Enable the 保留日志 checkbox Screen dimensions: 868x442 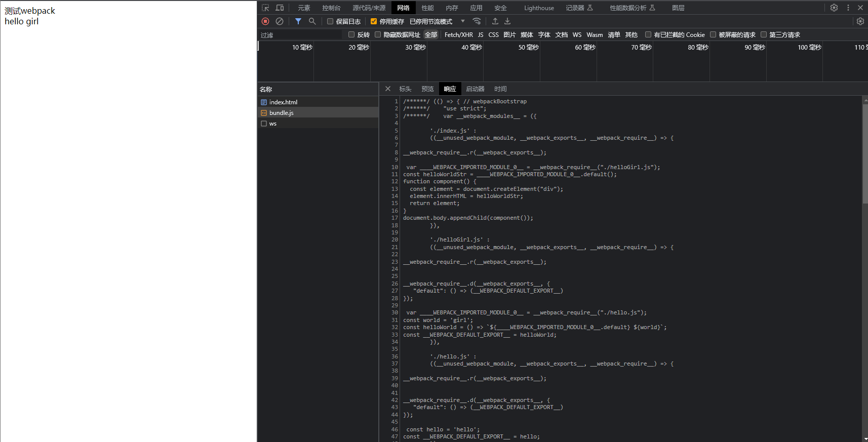[x=330, y=21]
